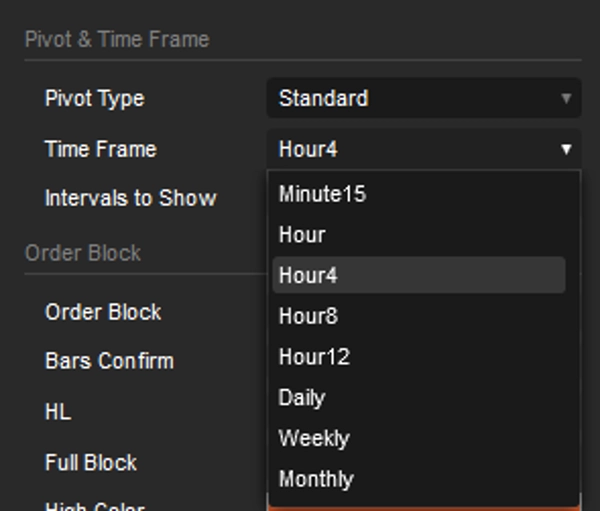600x511 pixels.
Task: Open the Pivot Type dropdown
Action: 423,98
